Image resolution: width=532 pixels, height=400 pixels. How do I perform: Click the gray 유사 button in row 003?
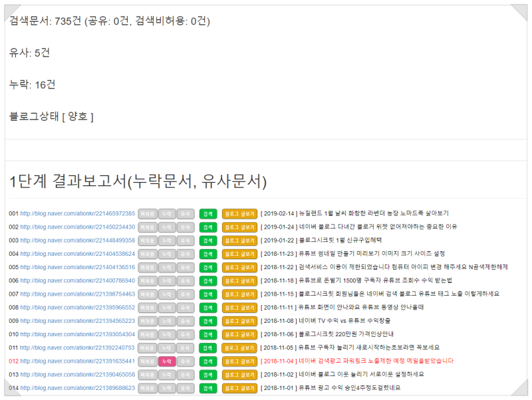pos(186,241)
